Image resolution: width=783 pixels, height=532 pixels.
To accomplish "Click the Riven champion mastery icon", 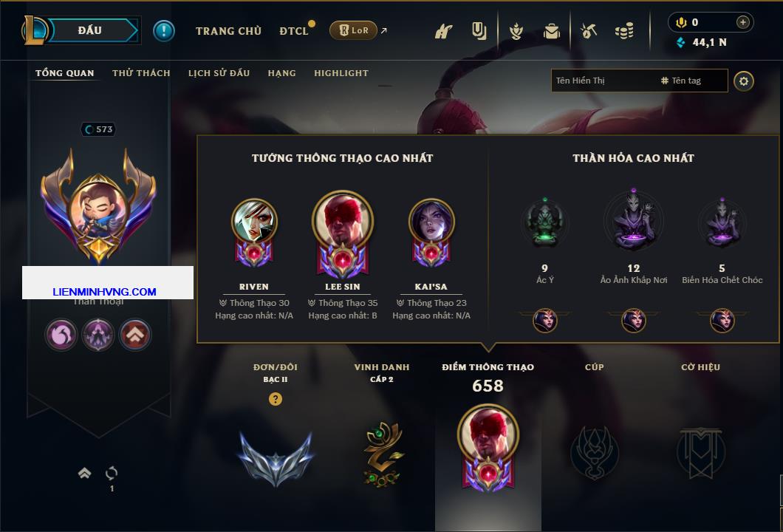I will pos(254,233).
